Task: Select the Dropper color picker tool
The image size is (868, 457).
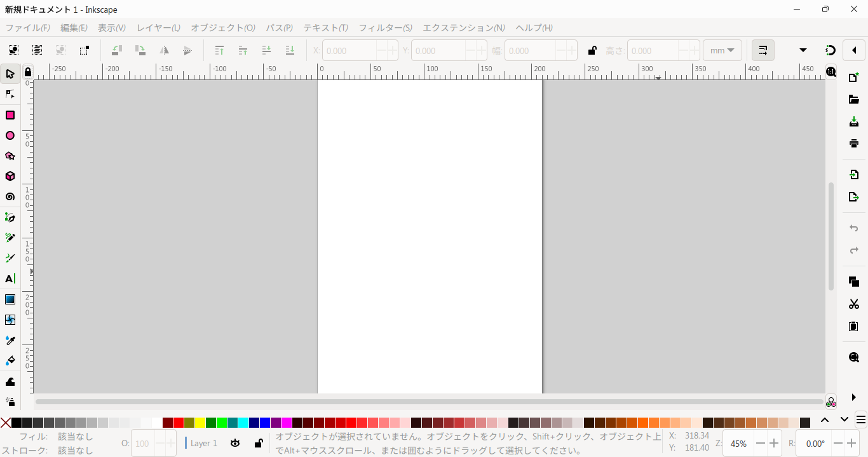Action: [x=10, y=340]
